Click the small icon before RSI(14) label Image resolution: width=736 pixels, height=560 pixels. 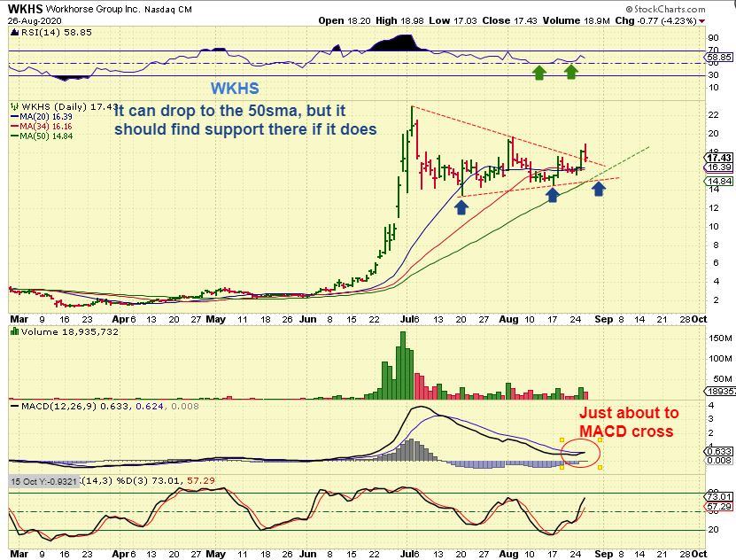click(14, 33)
